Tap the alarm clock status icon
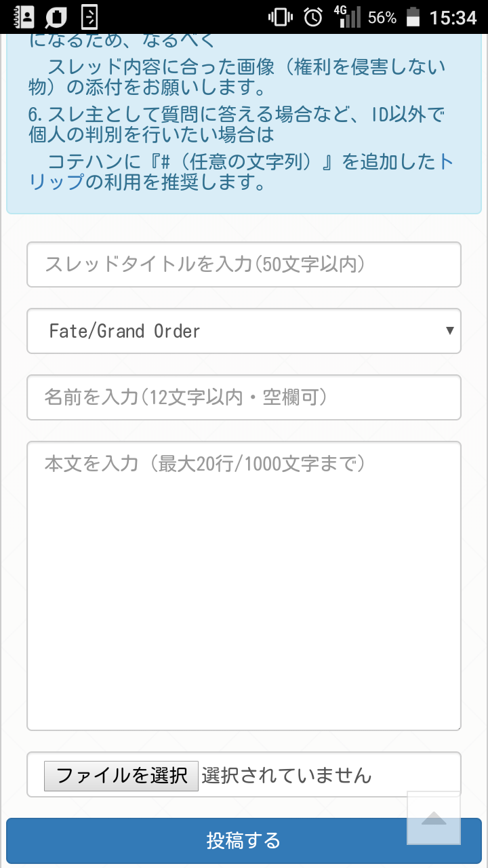The height and width of the screenshot is (868, 488). tap(313, 16)
